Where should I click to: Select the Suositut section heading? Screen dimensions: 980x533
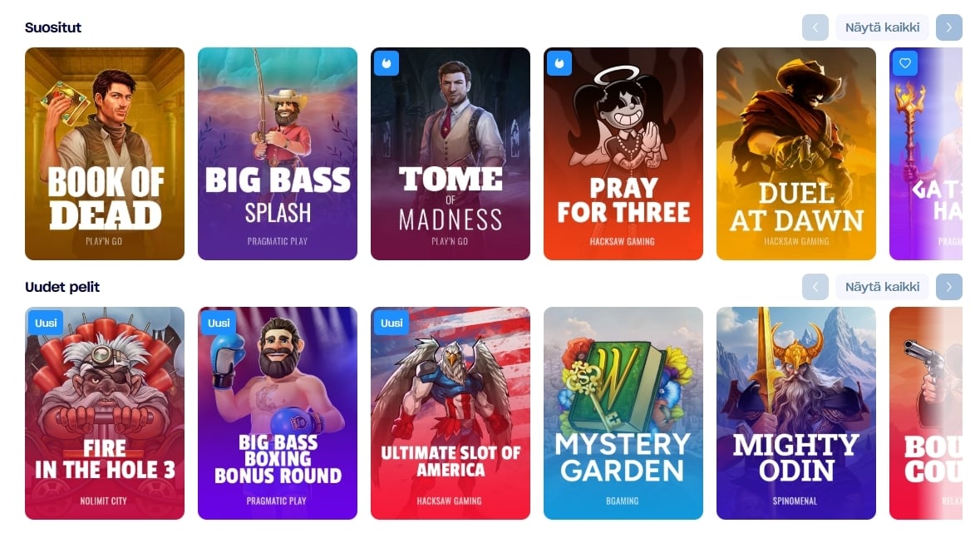[53, 27]
